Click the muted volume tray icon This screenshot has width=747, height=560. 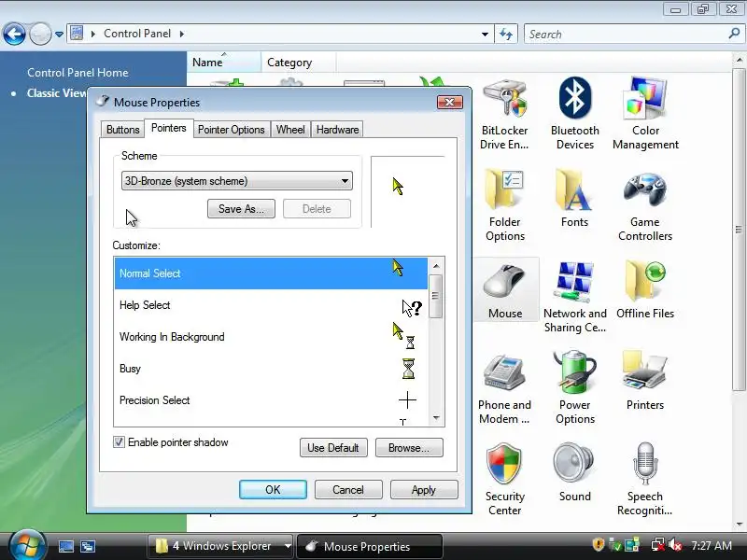(675, 545)
